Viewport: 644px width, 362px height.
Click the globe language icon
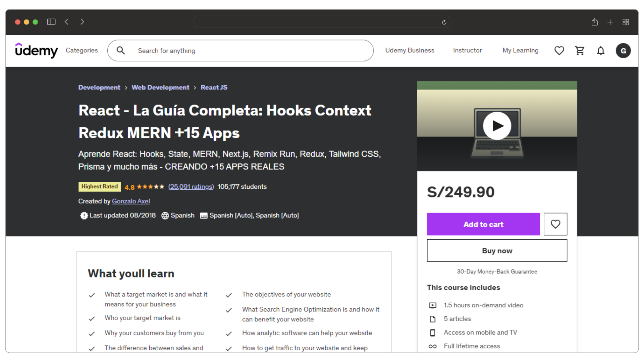click(x=165, y=216)
